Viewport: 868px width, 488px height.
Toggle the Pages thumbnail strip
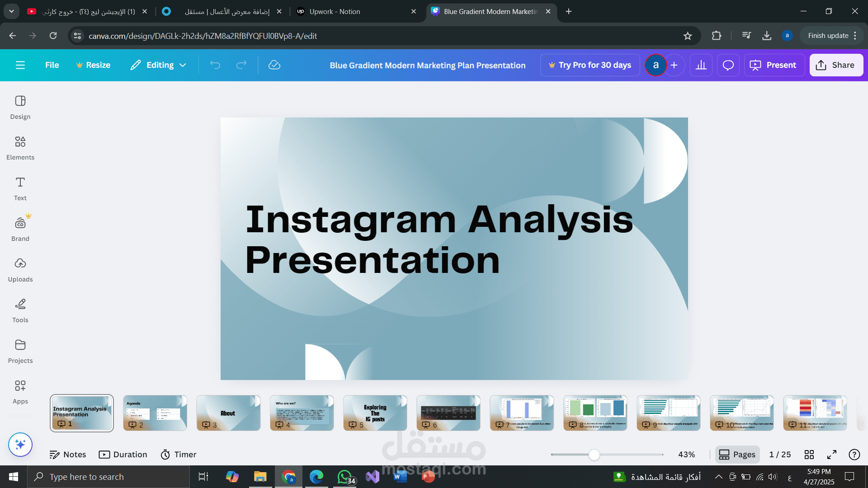coord(737,455)
